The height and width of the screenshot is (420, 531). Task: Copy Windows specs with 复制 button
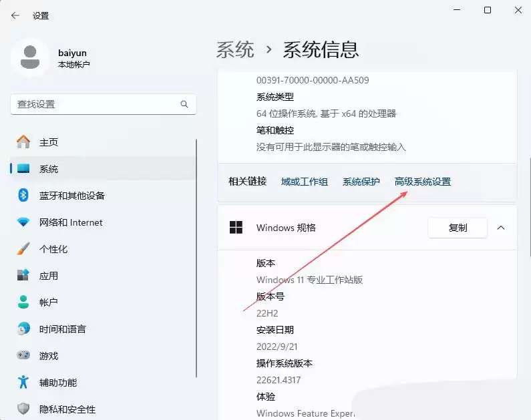point(458,228)
